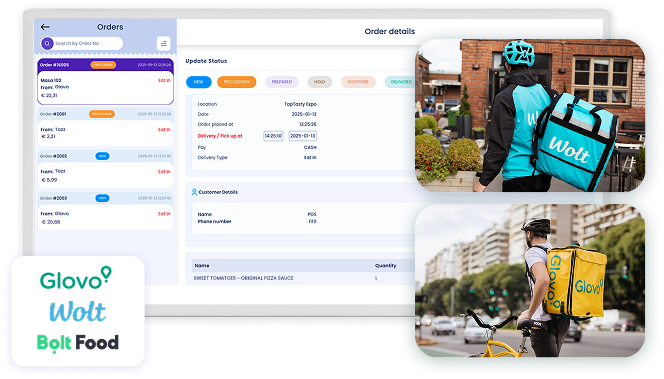Set order status to HOLD
Image resolution: width=664 pixels, height=379 pixels.
[320, 82]
